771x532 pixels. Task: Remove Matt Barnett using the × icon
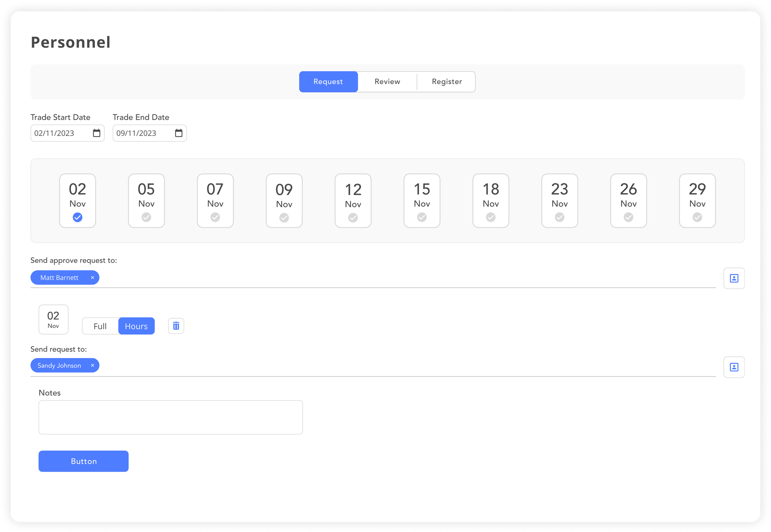coord(93,277)
